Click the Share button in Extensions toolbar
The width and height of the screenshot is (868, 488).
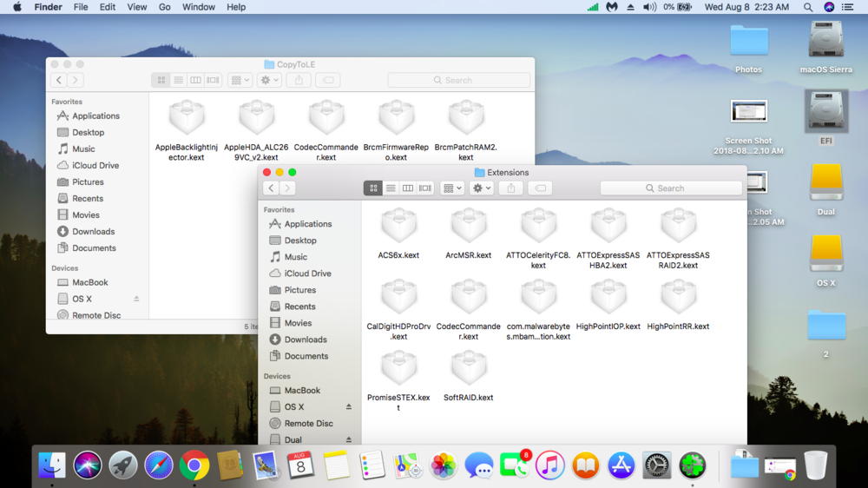click(510, 188)
